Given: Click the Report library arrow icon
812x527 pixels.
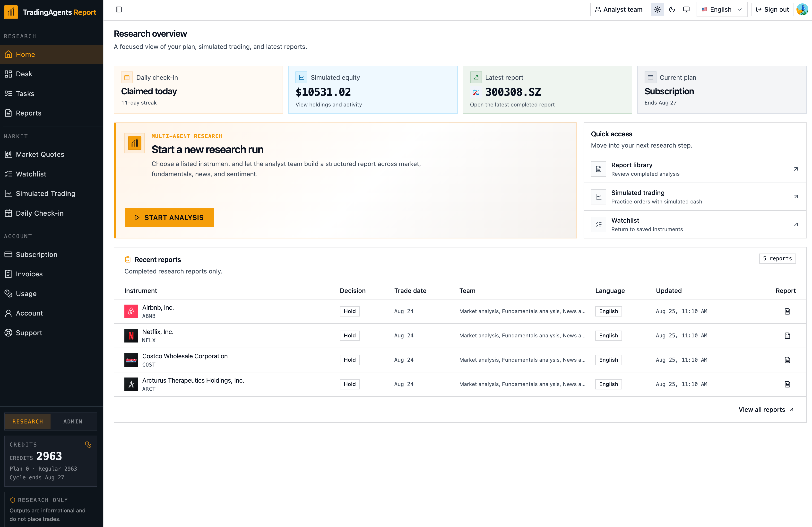Looking at the screenshot, I should tap(796, 169).
